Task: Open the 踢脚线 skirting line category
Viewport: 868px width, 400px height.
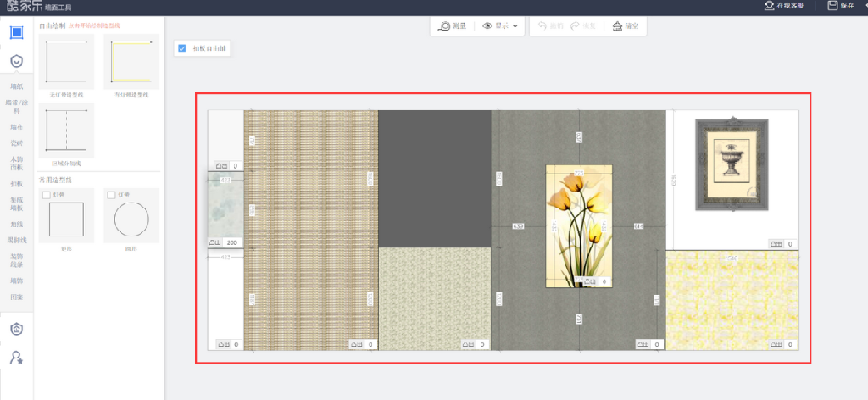Action: [17, 240]
